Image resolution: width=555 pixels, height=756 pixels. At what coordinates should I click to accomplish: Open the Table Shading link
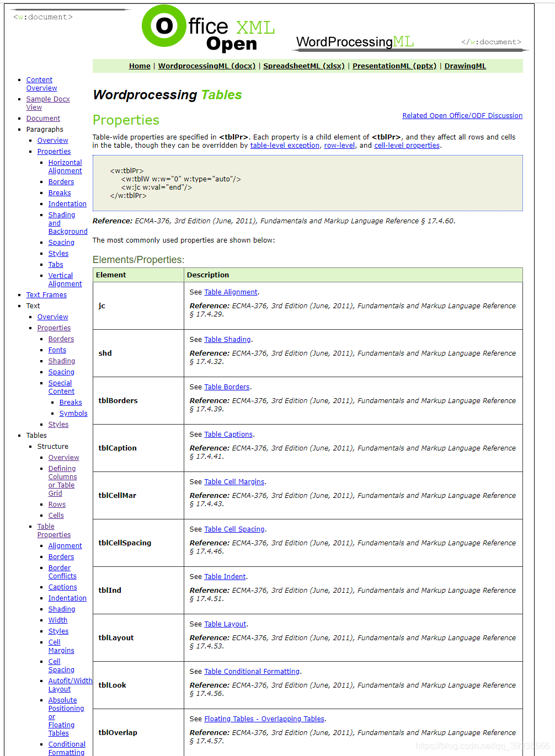(227, 339)
